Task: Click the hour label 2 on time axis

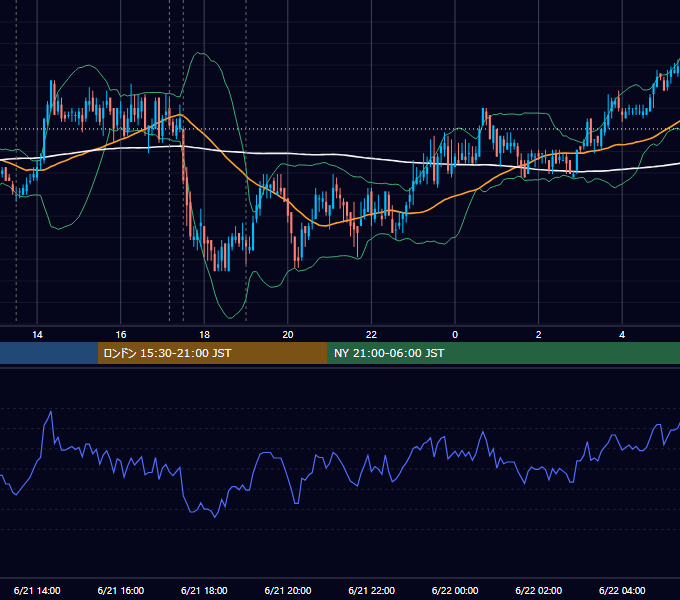Action: (x=539, y=335)
